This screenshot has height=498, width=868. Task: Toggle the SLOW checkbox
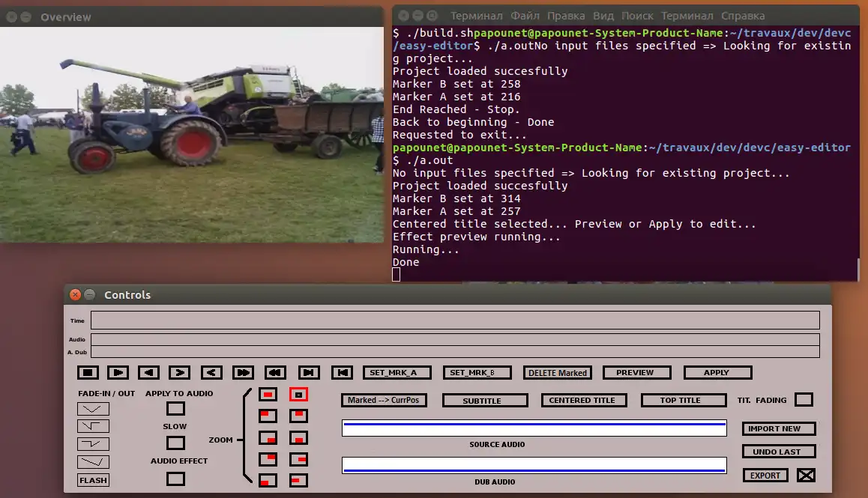[x=175, y=443]
